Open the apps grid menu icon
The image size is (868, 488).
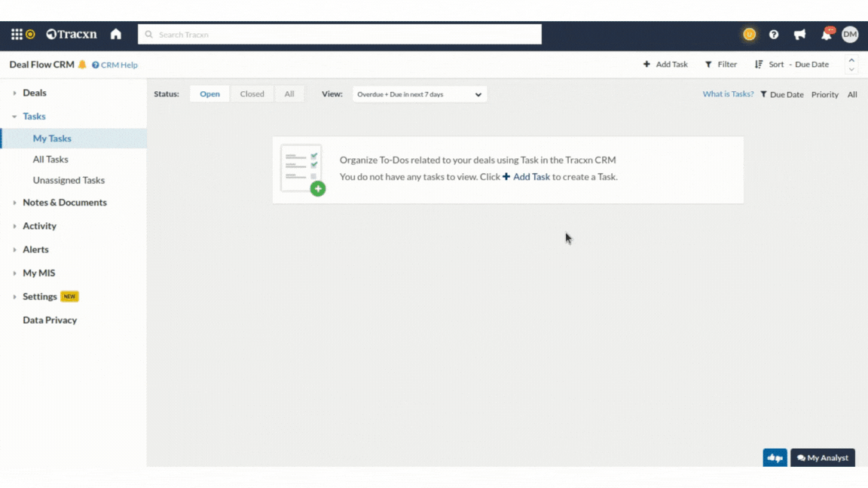(x=17, y=35)
